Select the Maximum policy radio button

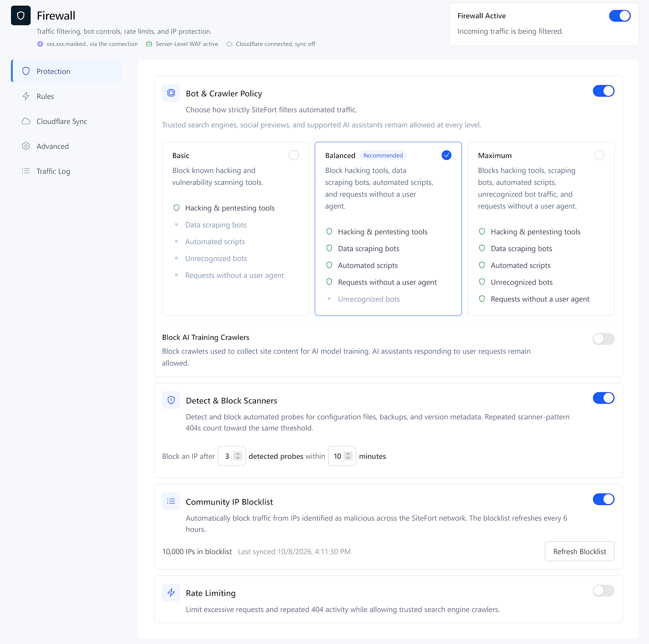coord(599,155)
